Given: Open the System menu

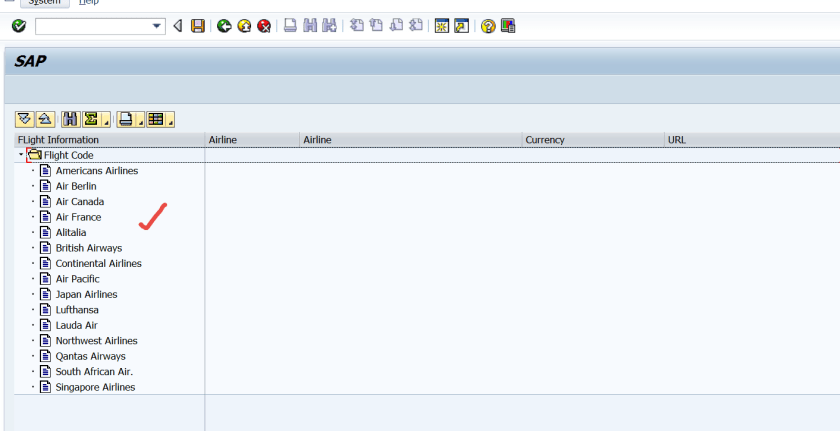Looking at the screenshot, I should pyautogui.click(x=45, y=2).
